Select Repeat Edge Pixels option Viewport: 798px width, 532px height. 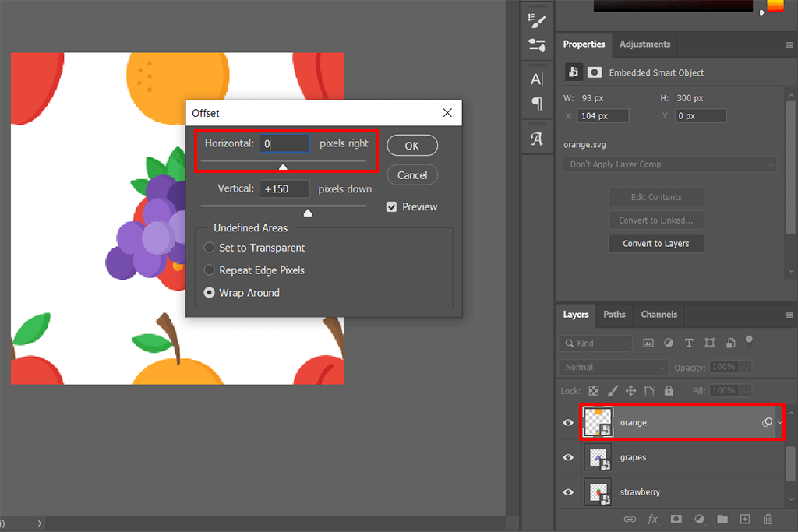pos(209,270)
